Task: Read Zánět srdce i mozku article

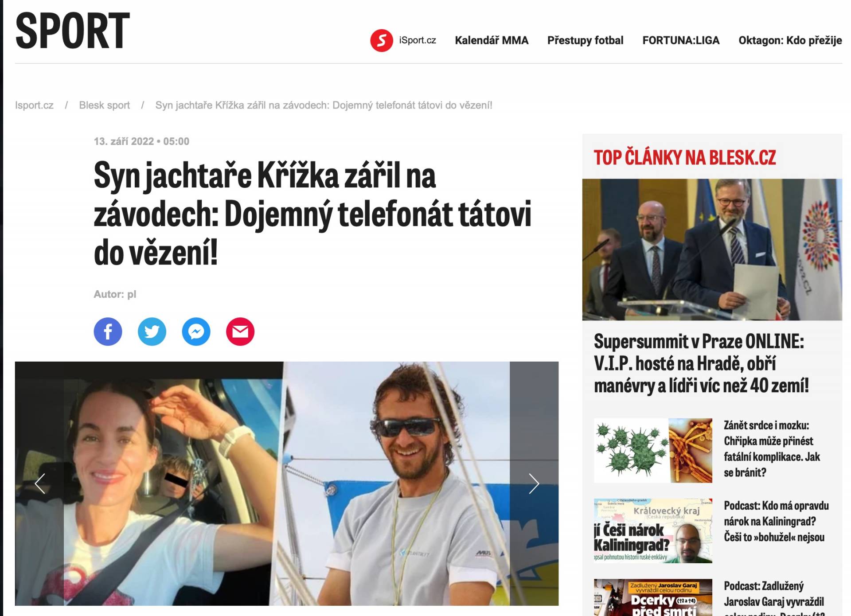Action: pos(772,449)
